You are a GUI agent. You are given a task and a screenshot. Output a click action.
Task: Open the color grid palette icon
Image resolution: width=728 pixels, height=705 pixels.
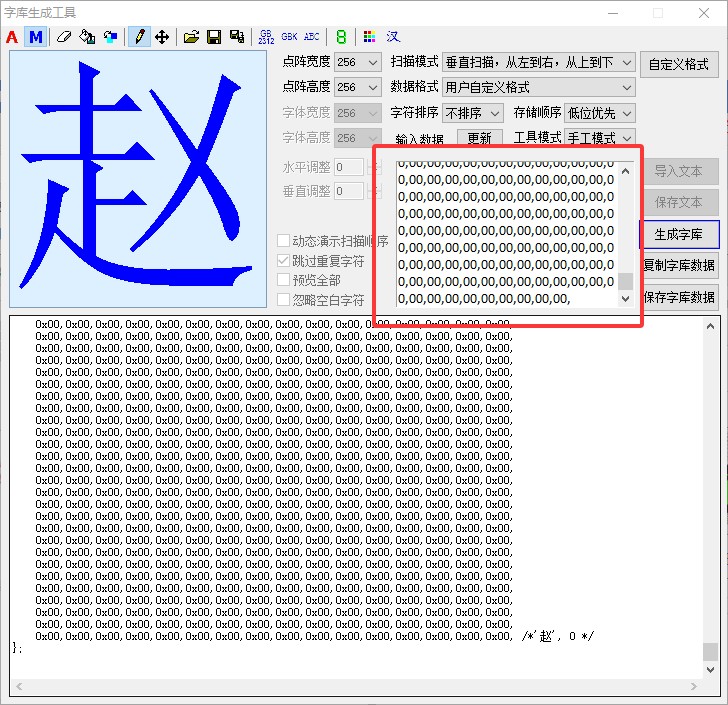pyautogui.click(x=369, y=37)
